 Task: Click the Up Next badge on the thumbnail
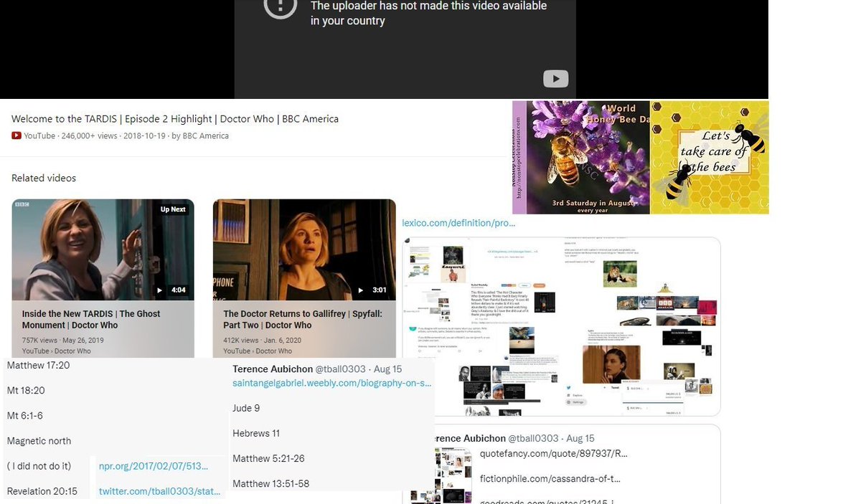coord(173,209)
